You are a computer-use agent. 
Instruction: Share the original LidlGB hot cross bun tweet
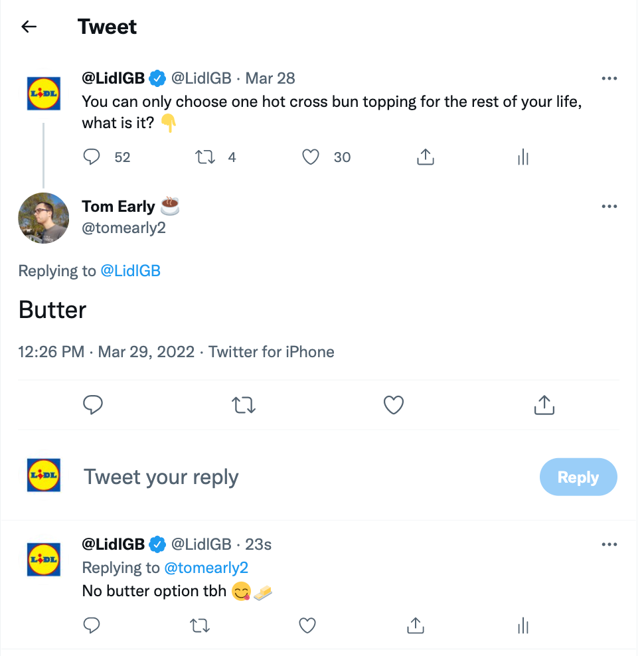click(426, 157)
